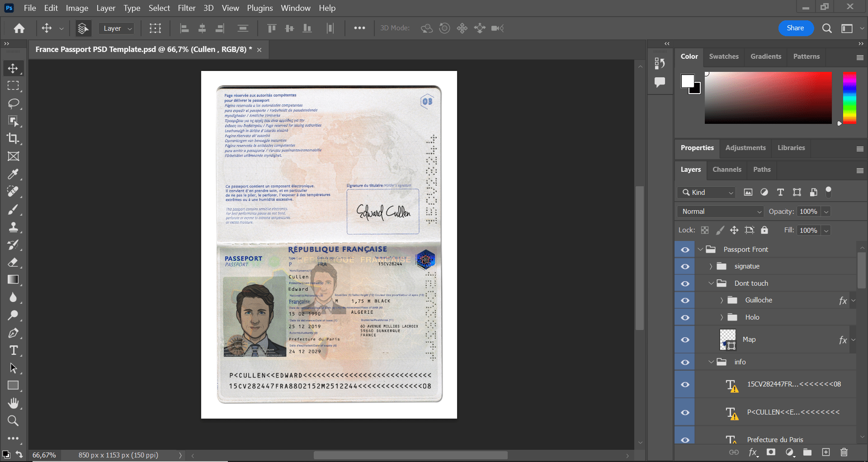Pick a color in the color field
Screen dimensions: 868x462
point(768,98)
